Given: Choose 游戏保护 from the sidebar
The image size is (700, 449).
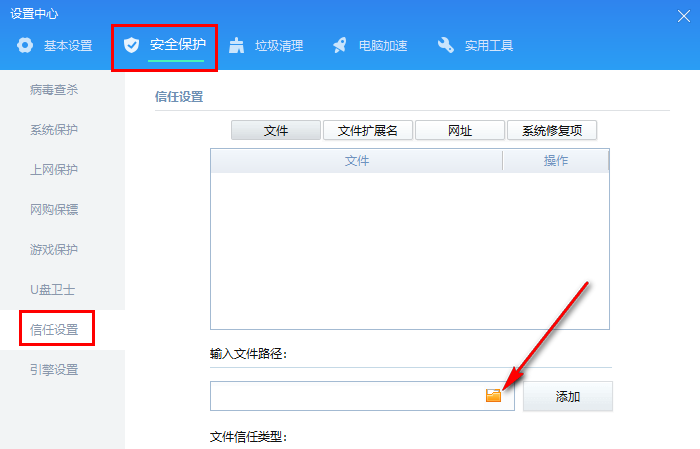Looking at the screenshot, I should [54, 249].
